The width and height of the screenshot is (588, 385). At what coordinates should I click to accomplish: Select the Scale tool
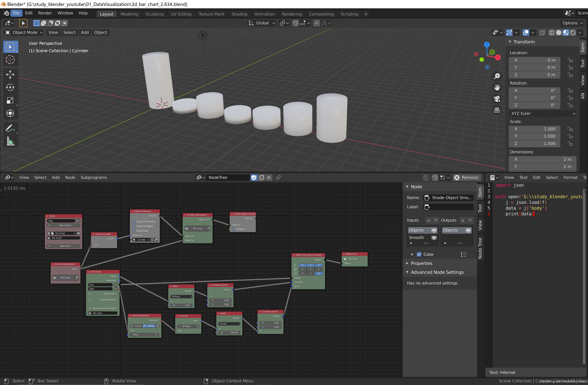coord(10,100)
